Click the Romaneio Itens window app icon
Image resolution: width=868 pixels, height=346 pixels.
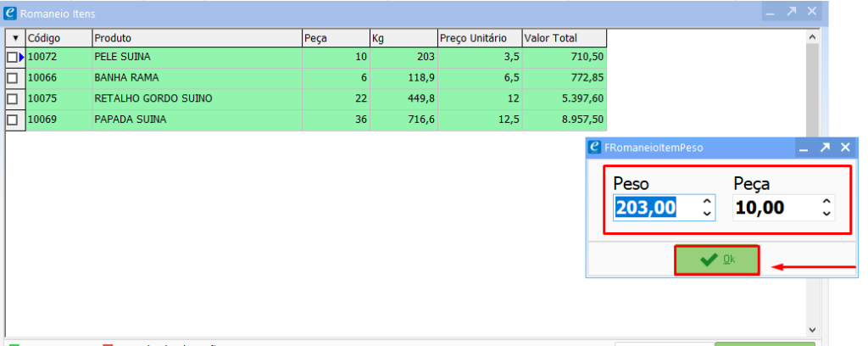10,14
